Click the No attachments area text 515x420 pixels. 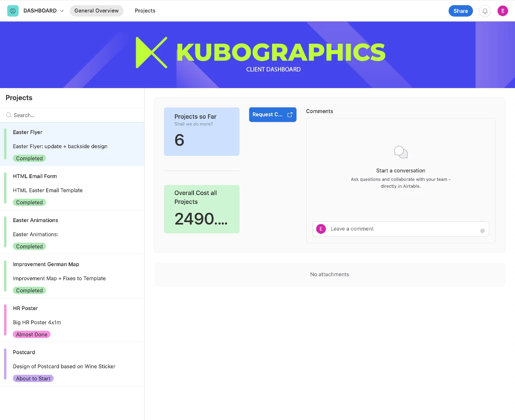tap(330, 274)
